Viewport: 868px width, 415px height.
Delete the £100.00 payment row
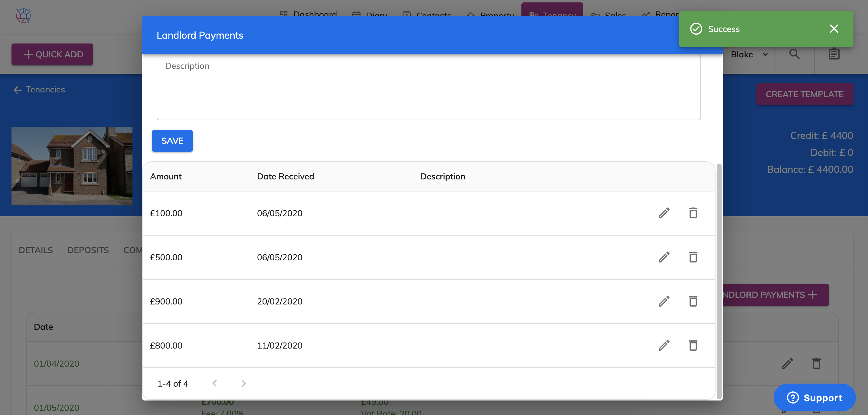(693, 213)
